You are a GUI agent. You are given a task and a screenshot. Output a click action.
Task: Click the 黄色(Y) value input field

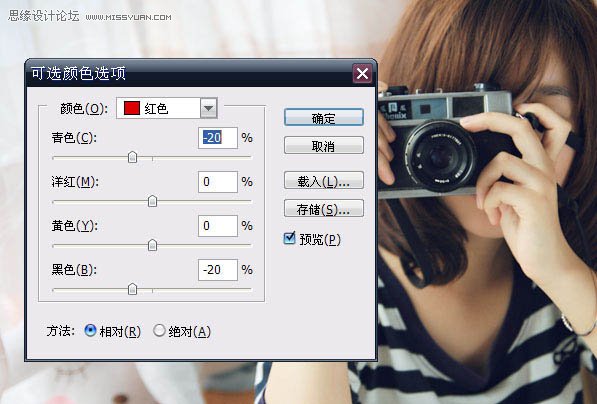[218, 225]
